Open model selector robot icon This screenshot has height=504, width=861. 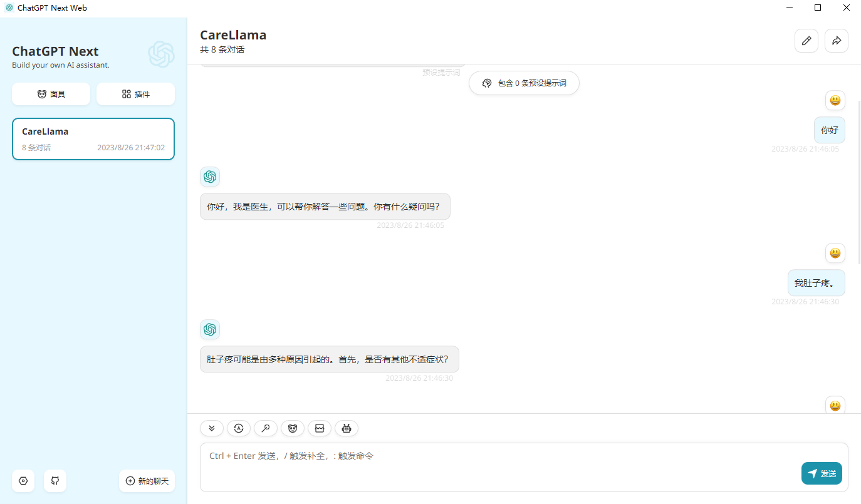coord(347,428)
